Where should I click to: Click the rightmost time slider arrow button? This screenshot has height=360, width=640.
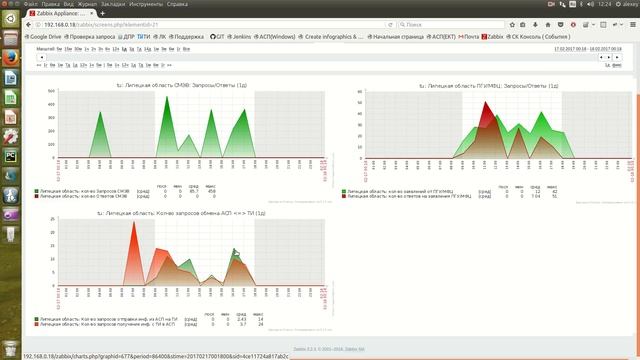click(617, 58)
